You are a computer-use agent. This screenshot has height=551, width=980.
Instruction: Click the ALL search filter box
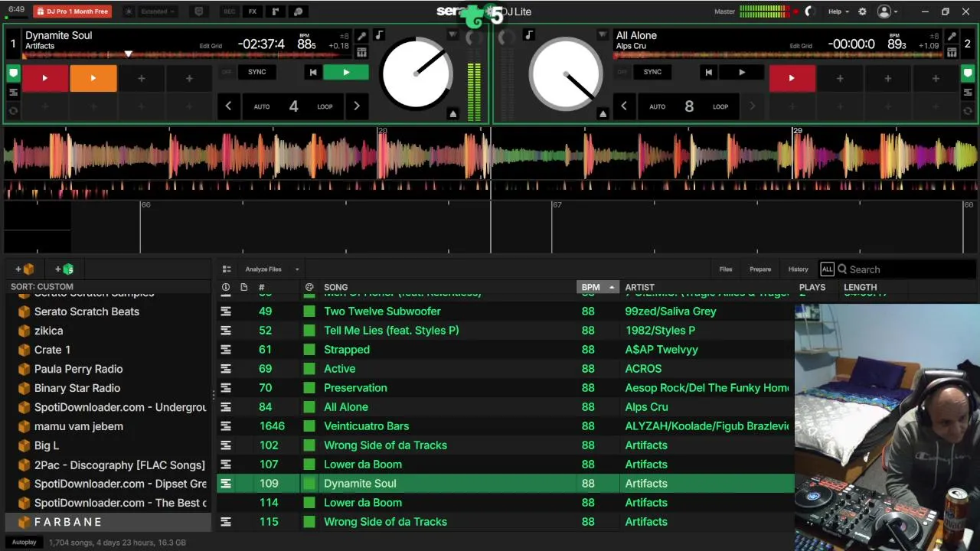pyautogui.click(x=827, y=269)
